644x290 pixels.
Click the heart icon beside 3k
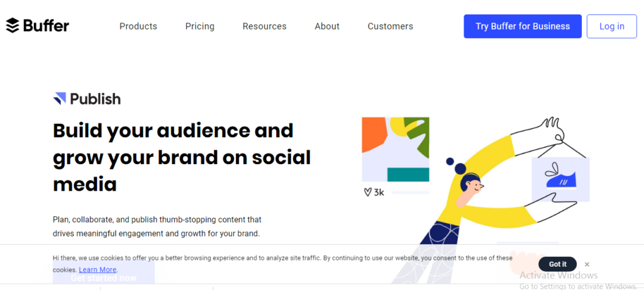pyautogui.click(x=367, y=192)
